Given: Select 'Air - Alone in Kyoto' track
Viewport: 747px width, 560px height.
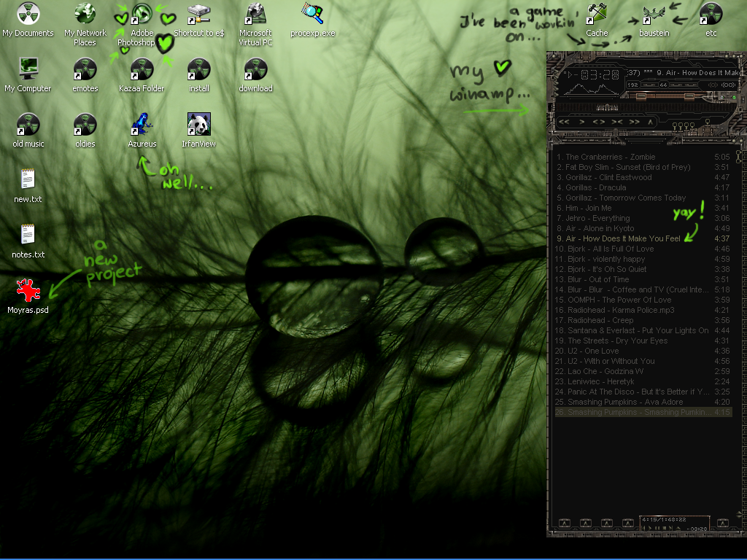Looking at the screenshot, I should [643, 228].
